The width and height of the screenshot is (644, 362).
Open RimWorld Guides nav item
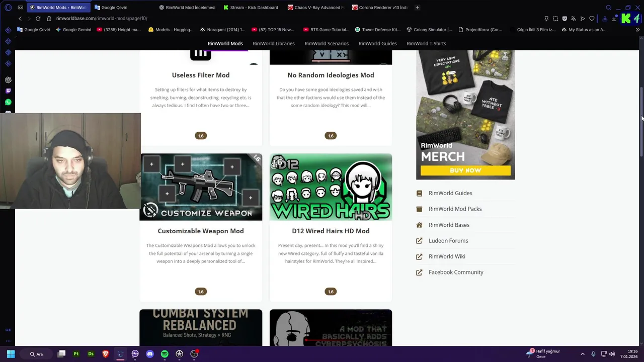377,44
